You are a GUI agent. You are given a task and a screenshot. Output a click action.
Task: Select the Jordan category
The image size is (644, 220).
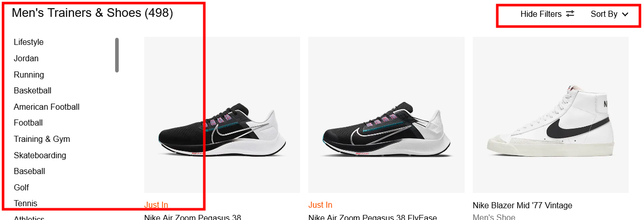click(x=26, y=58)
